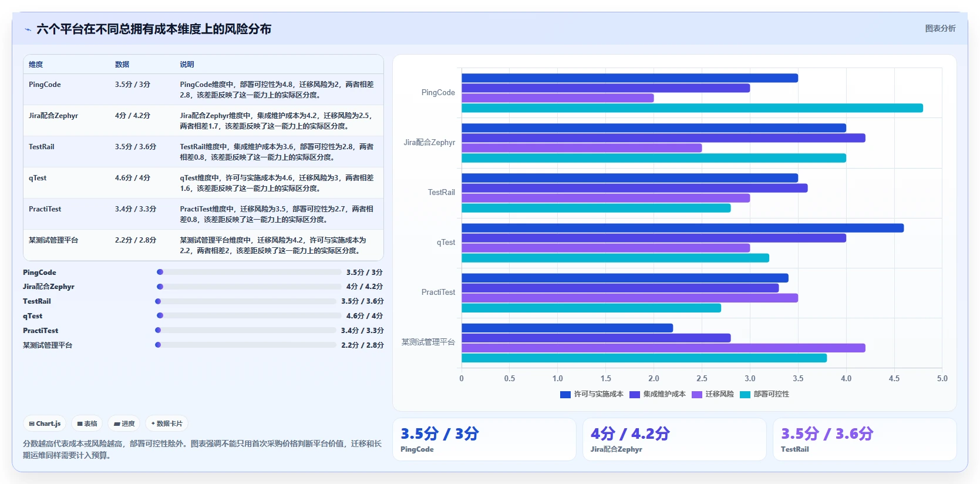Screen dimensions: 980x484
Task: Select the 表格 chip
Action: click(x=87, y=423)
